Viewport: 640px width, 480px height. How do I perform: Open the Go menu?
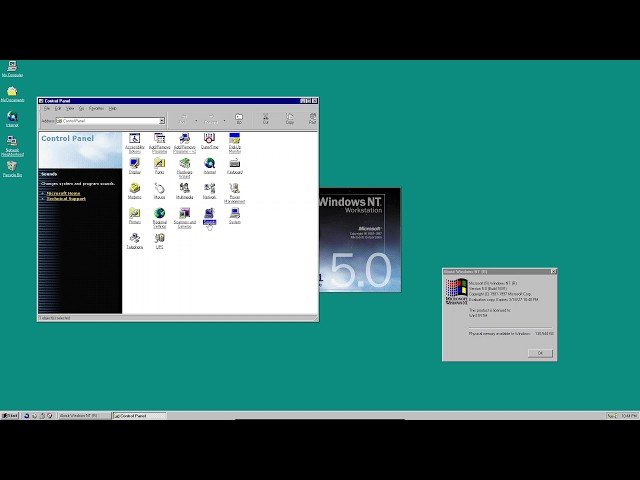point(82,109)
